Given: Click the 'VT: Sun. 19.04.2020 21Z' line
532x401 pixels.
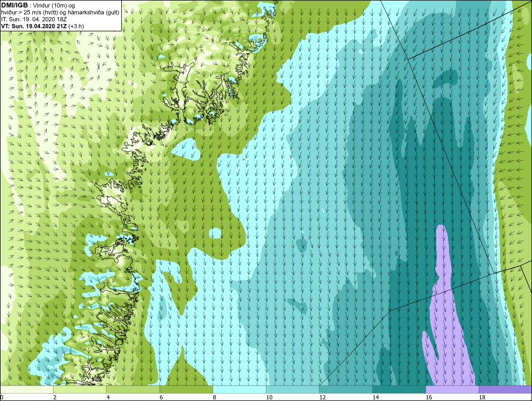Looking at the screenshot, I should (x=34, y=26).
